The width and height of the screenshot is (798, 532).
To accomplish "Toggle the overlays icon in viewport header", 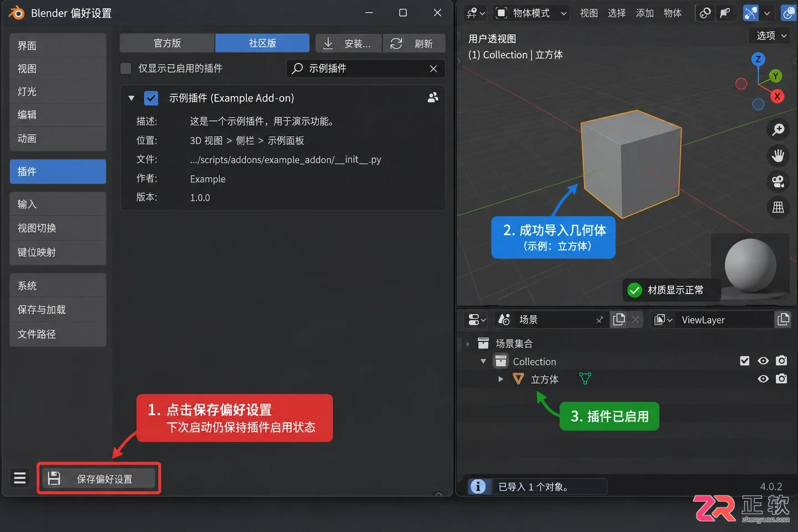I will tap(789, 13).
